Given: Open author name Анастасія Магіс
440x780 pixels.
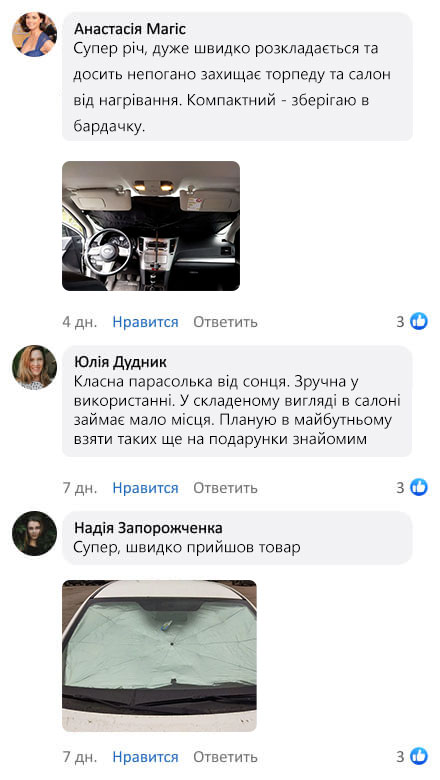Looking at the screenshot, I should (130, 29).
